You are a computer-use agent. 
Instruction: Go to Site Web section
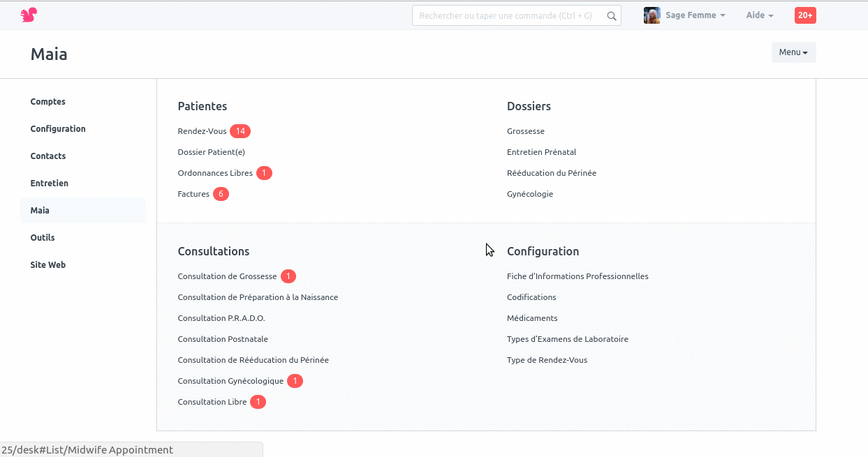(48, 264)
